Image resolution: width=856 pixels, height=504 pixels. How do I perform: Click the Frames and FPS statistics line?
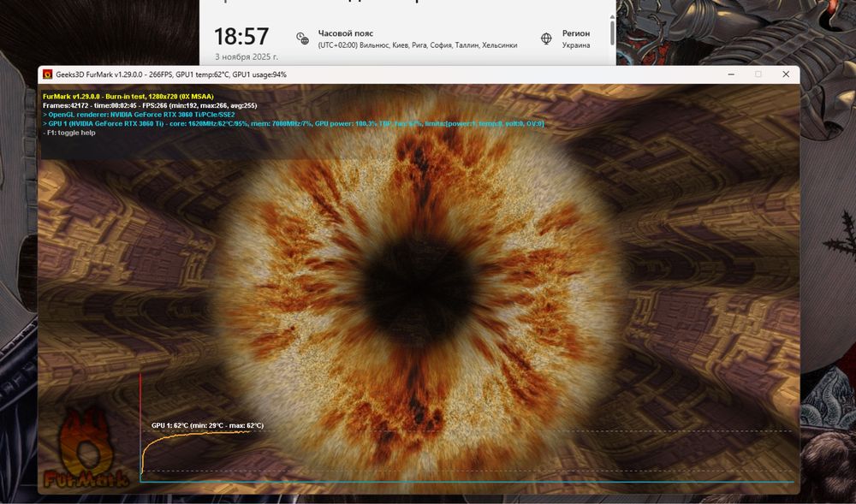150,106
